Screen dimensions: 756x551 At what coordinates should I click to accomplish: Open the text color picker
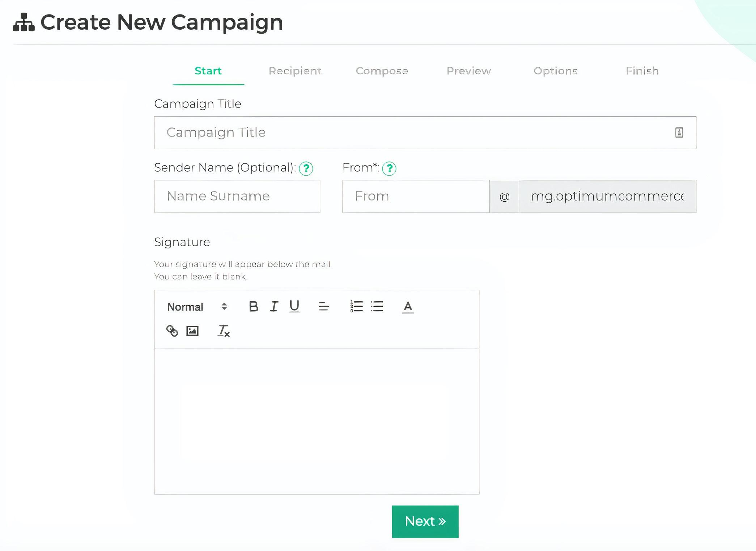point(408,307)
